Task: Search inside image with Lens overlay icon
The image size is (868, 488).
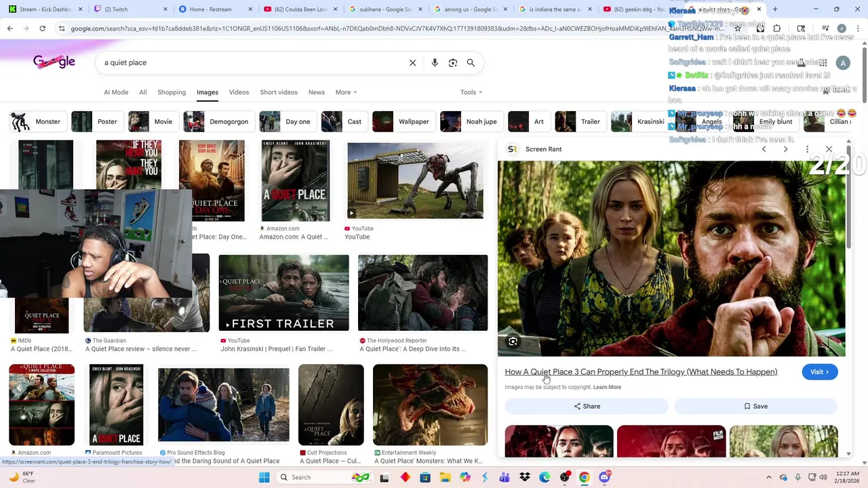Action: (513, 342)
